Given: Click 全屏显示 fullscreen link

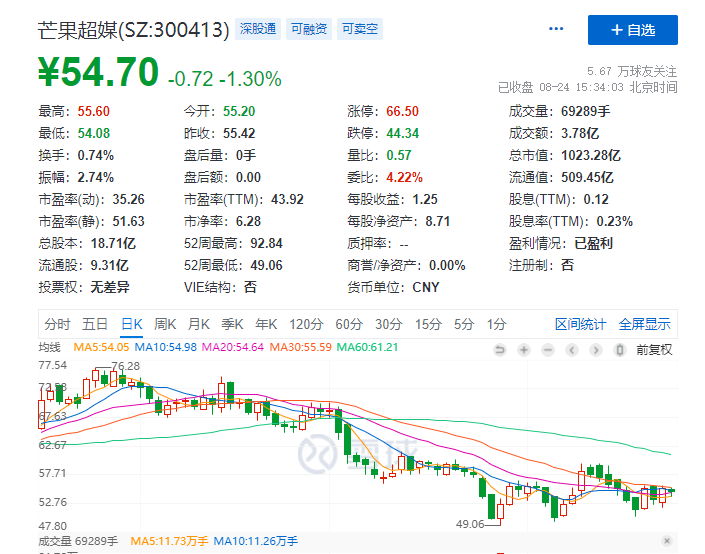Looking at the screenshot, I should (x=644, y=324).
